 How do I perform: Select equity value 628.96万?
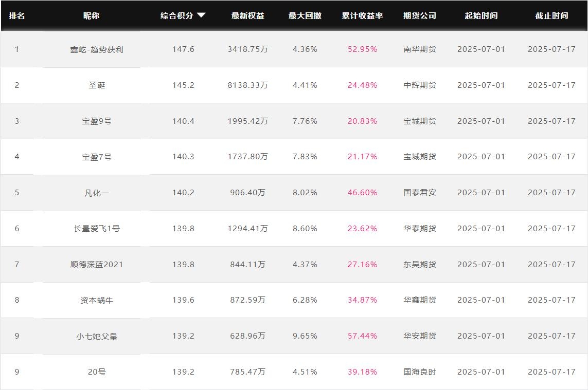coord(248,336)
